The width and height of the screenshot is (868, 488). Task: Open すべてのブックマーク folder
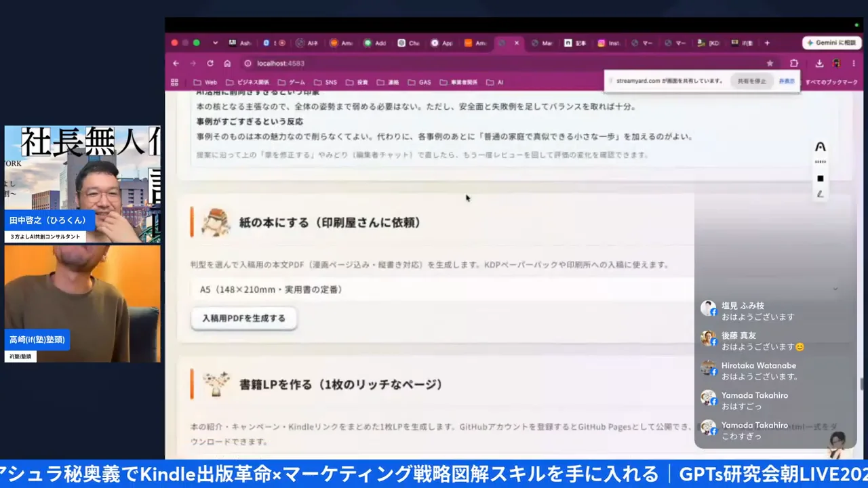831,82
